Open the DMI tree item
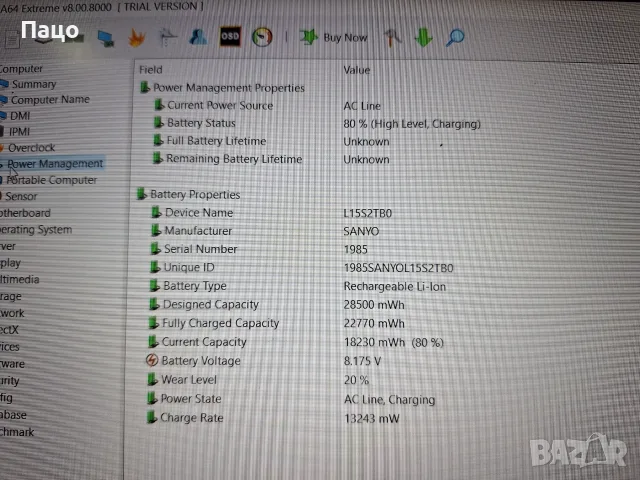Screen dimensions: 640x480 click(20, 116)
